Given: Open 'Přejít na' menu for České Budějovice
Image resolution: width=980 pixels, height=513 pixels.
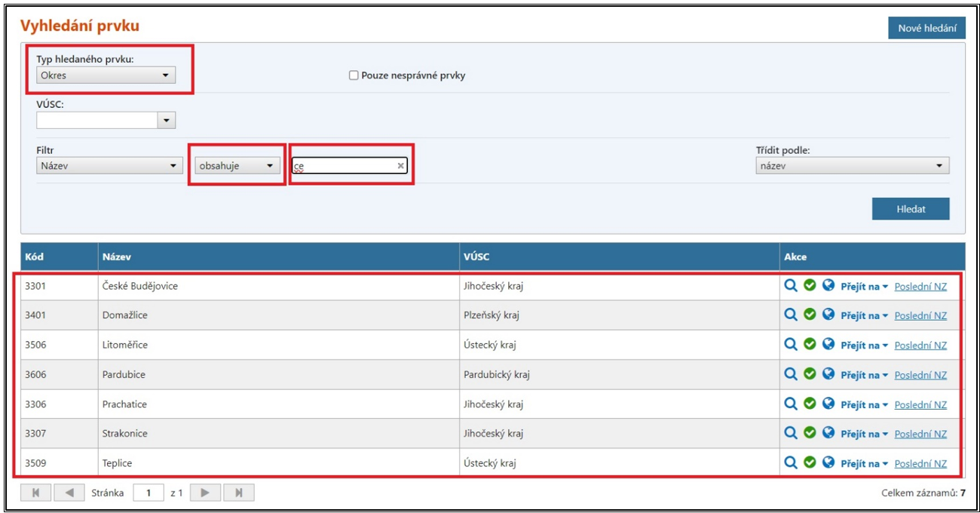Looking at the screenshot, I should (864, 287).
